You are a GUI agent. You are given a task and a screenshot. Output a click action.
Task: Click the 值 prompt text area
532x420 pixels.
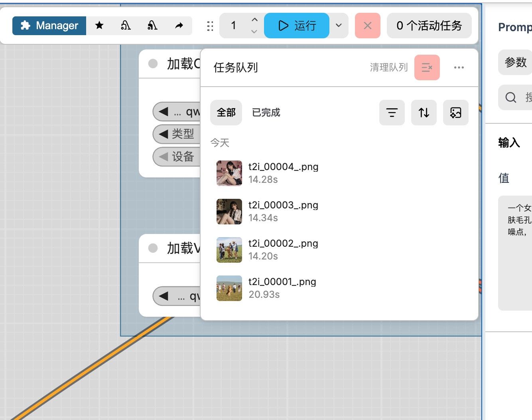(x=515, y=253)
